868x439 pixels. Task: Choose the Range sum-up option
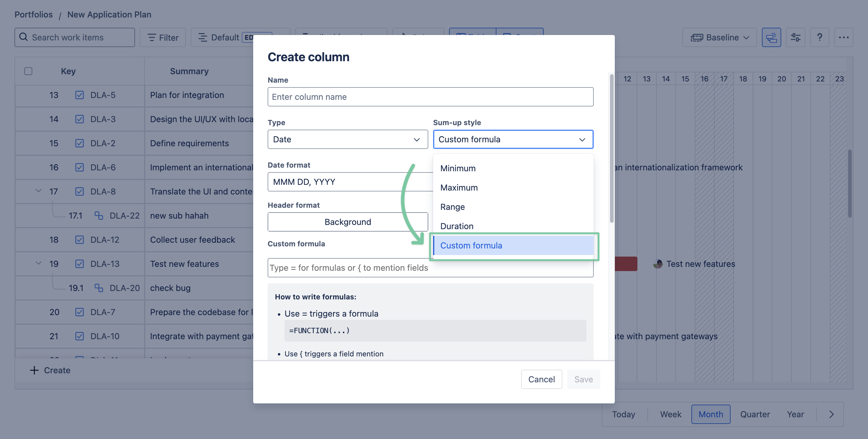pyautogui.click(x=452, y=207)
